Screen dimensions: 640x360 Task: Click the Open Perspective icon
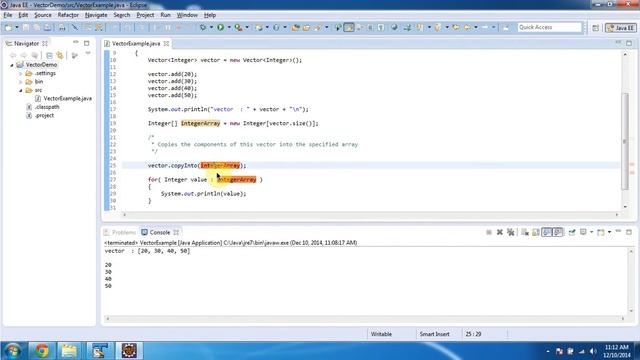point(596,28)
